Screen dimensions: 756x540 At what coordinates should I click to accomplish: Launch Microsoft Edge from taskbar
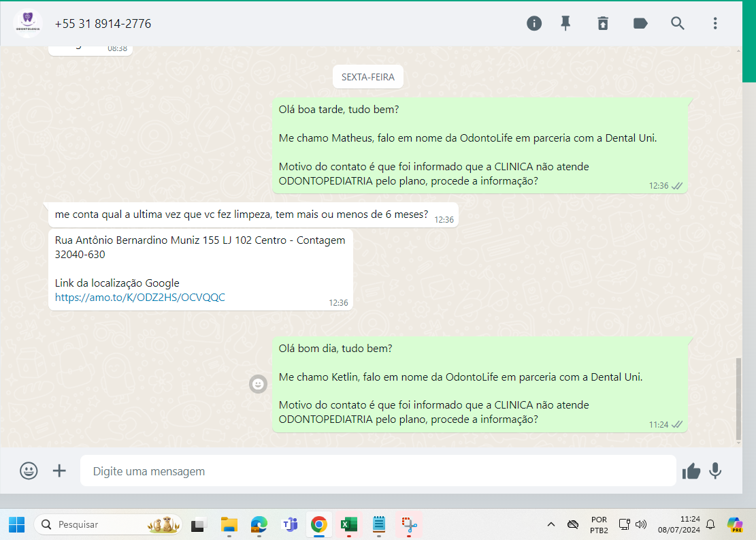(x=259, y=524)
